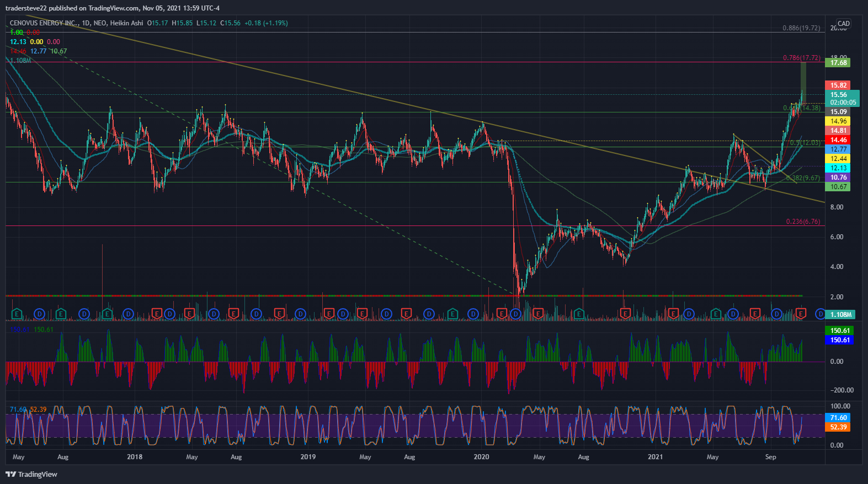Open the earnings marker above May 2017 label

coord(17,314)
